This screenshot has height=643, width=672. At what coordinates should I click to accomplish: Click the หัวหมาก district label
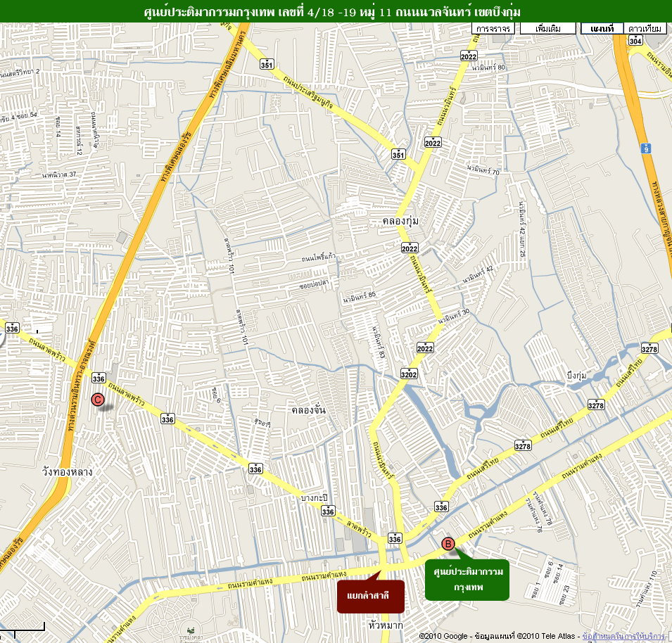coord(386,625)
